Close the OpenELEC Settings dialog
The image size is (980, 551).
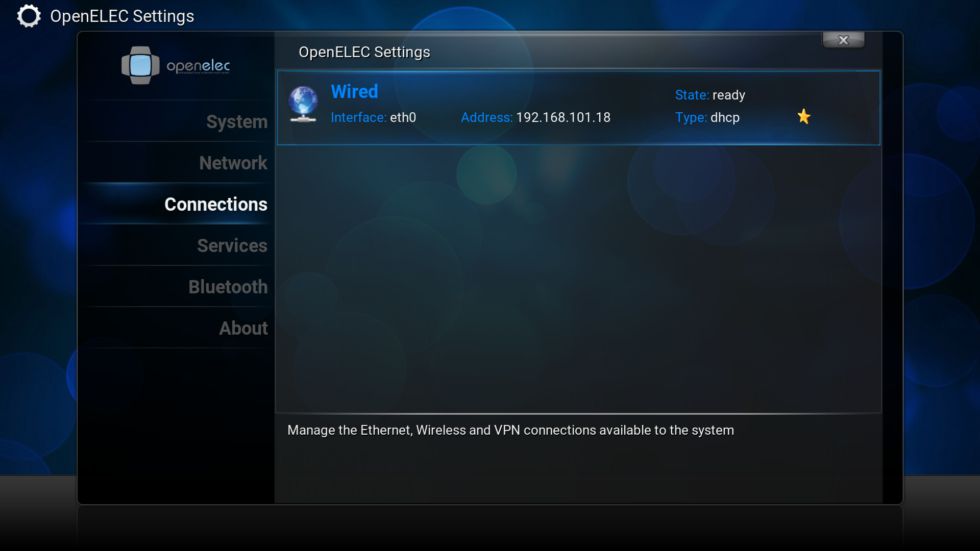(843, 40)
